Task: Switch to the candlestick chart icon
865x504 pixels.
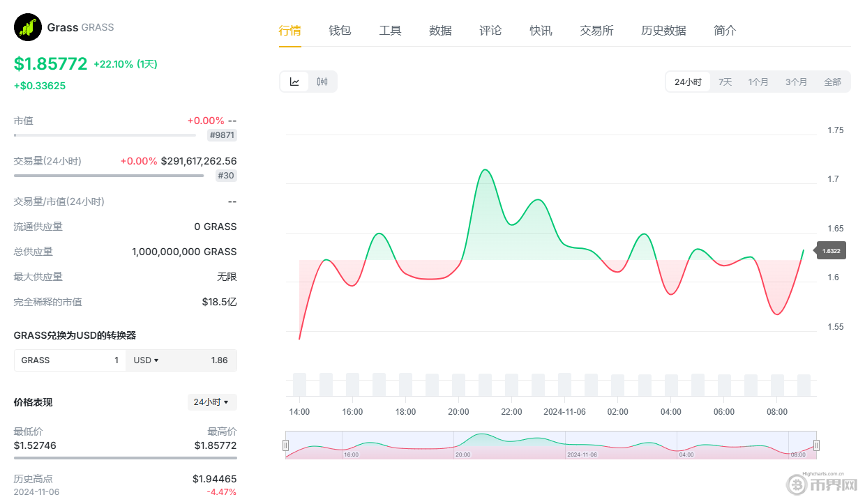Action: point(321,81)
